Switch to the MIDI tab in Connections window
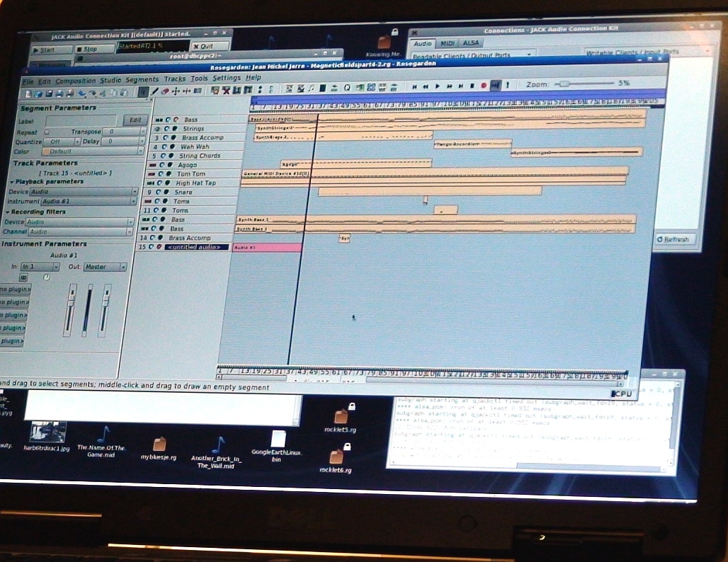 coord(448,43)
